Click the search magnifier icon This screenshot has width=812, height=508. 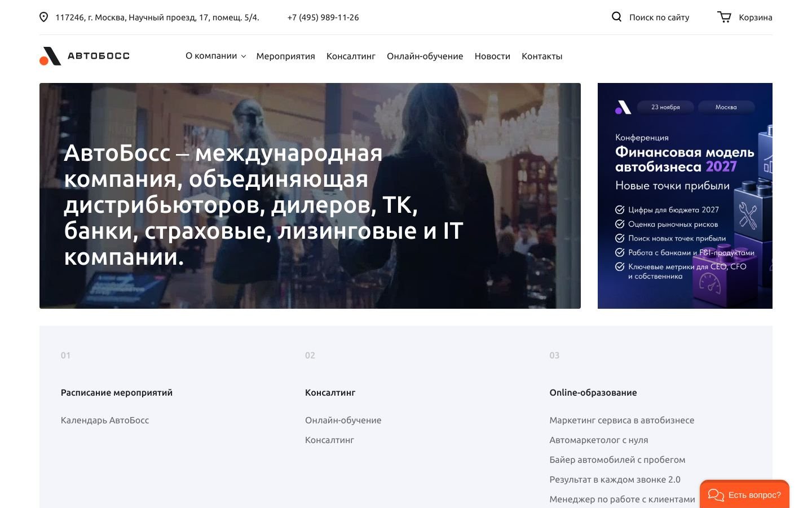tap(617, 17)
